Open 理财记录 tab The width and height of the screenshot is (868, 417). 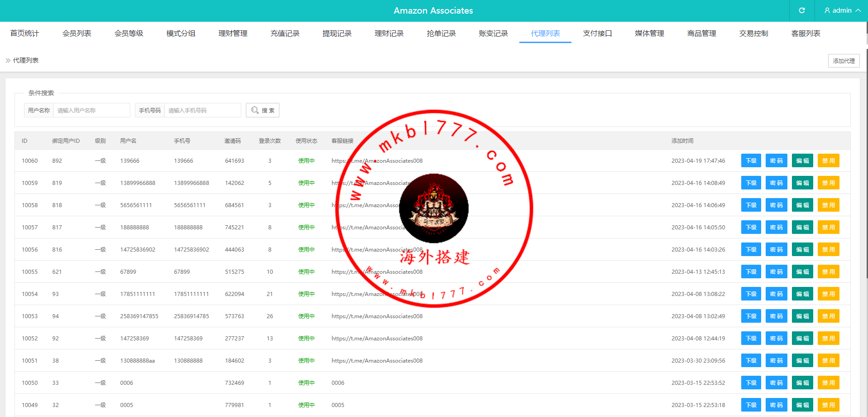tap(389, 33)
